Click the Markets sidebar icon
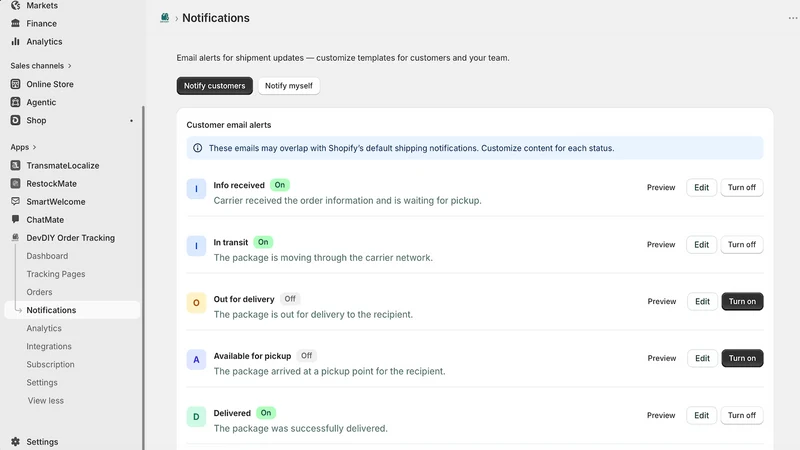This screenshot has height=450, width=800. [x=15, y=5]
